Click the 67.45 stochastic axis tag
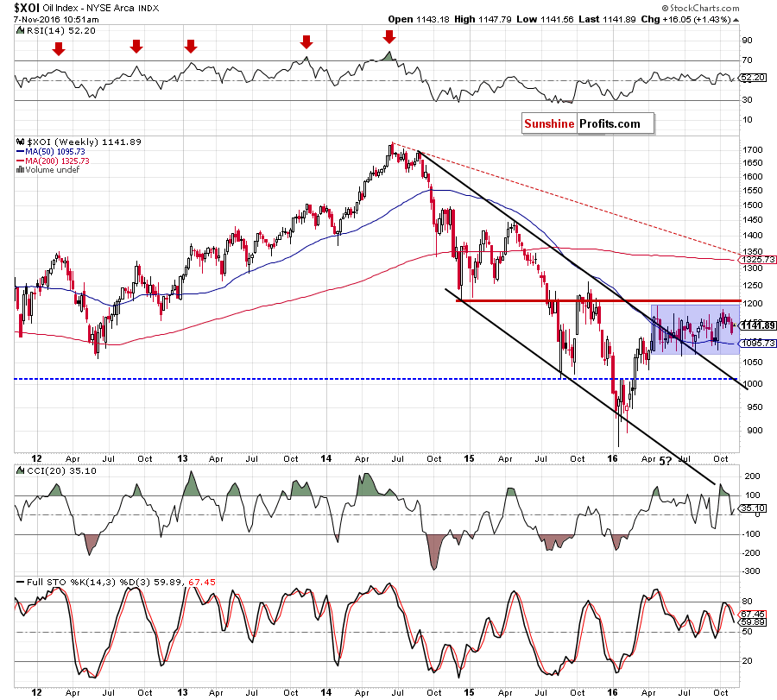 coord(753,615)
